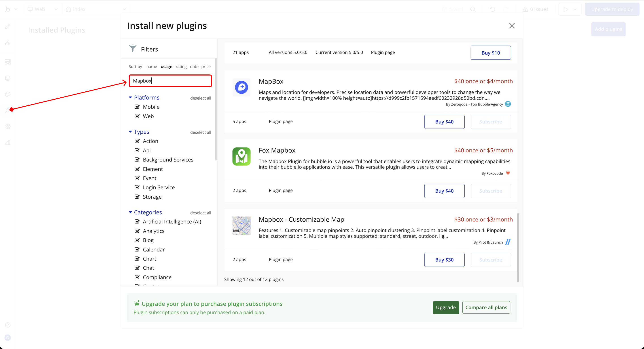This screenshot has width=644, height=349.
Task: Click the Foxocode fox logo icon
Action: [508, 173]
